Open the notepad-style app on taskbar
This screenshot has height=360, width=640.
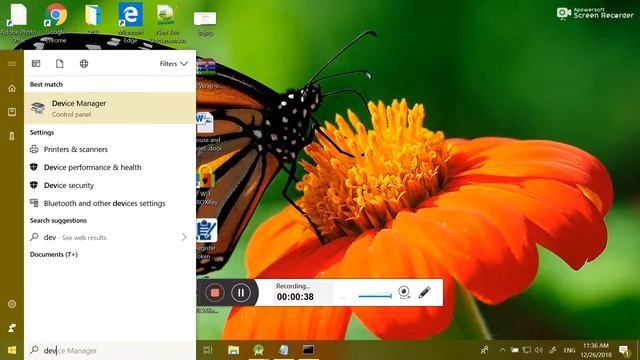pos(283,350)
